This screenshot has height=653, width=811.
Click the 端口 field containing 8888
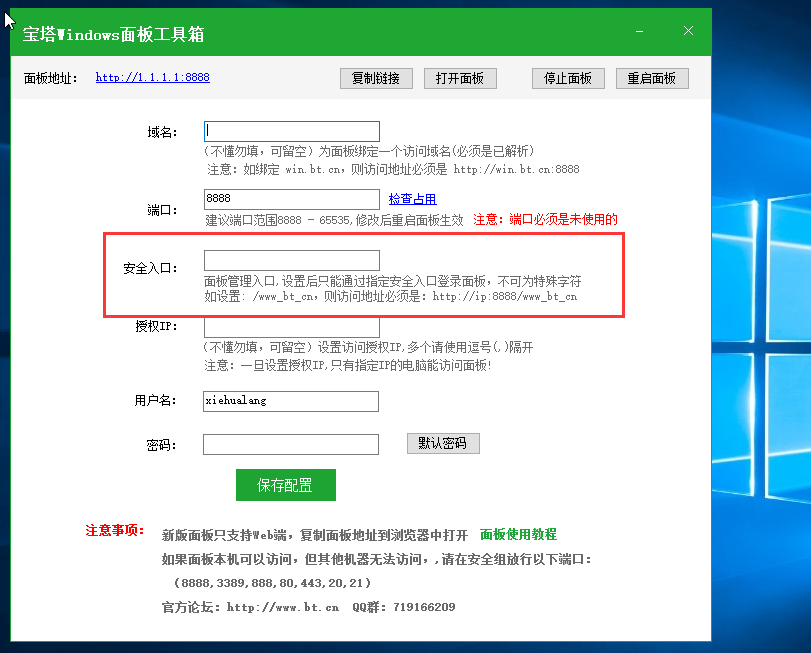pyautogui.click(x=292, y=199)
